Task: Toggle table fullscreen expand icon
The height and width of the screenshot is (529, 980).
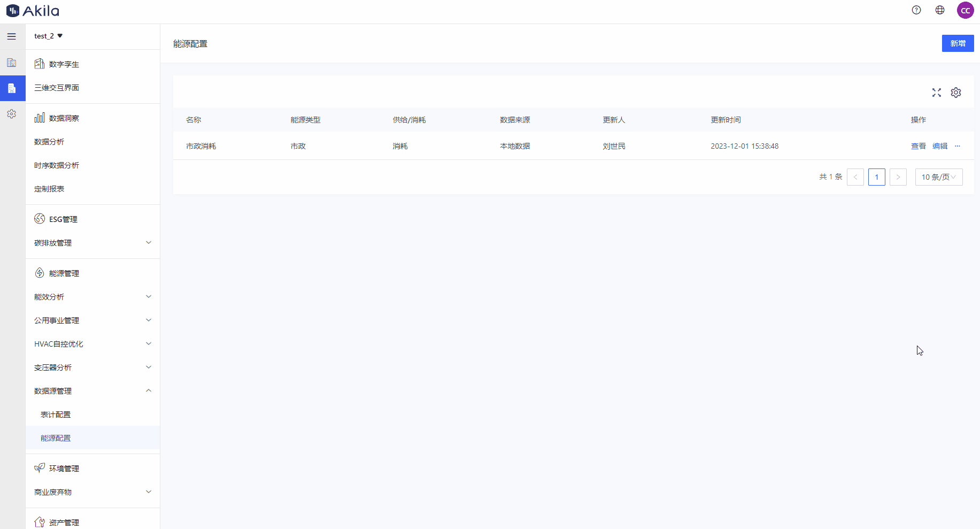Action: [937, 93]
